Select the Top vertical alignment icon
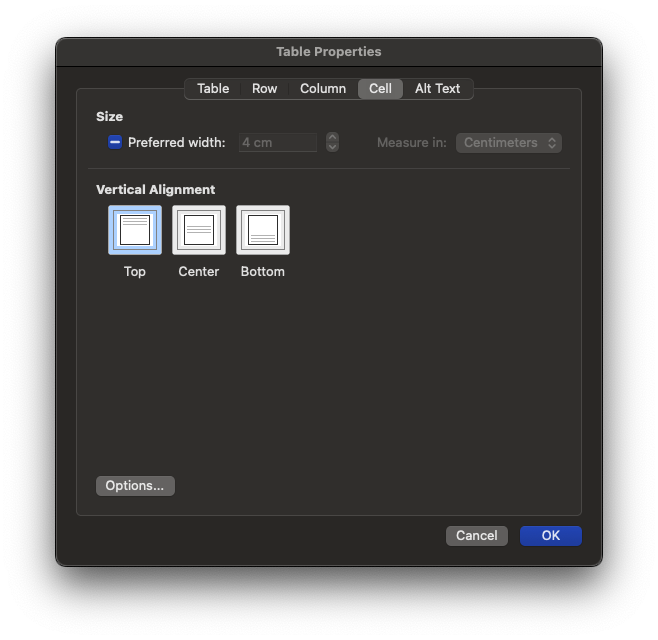658x640 pixels. 135,230
